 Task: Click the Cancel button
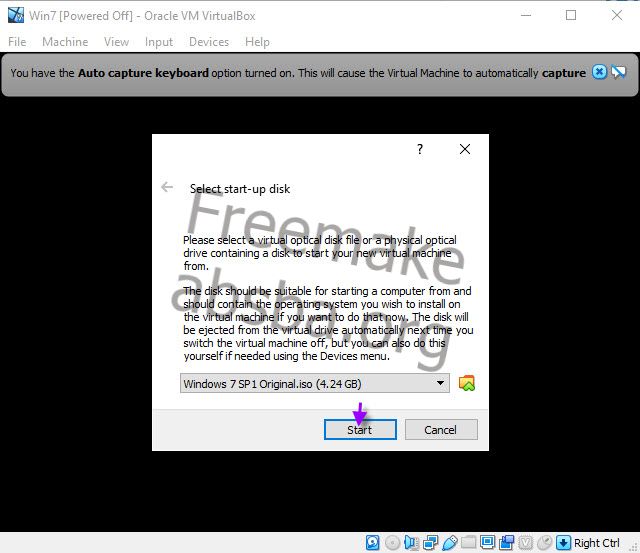(x=441, y=430)
